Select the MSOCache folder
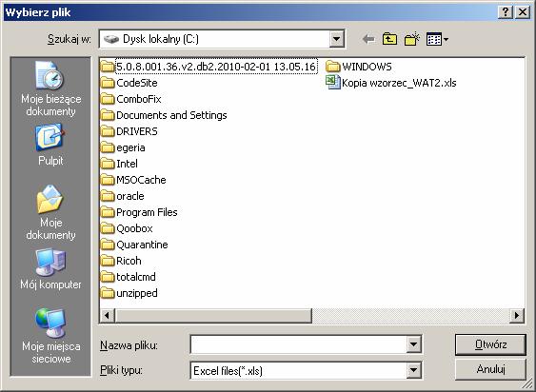 133,180
